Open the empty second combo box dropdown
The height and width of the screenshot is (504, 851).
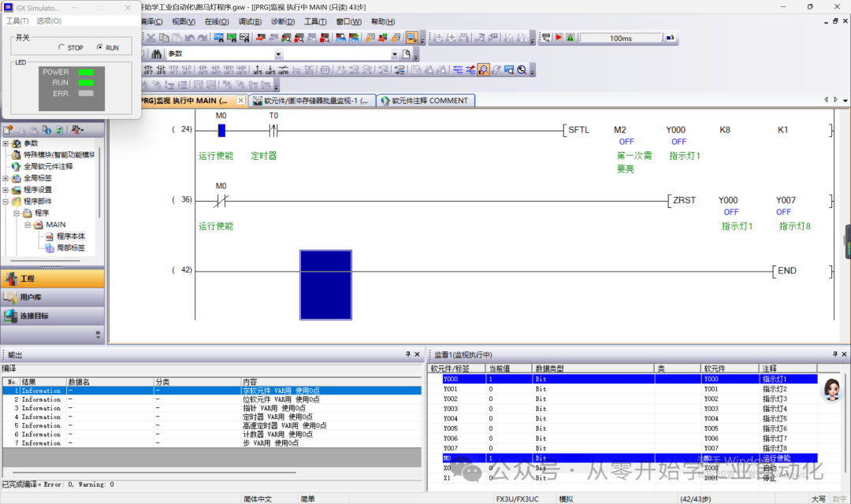[x=395, y=54]
